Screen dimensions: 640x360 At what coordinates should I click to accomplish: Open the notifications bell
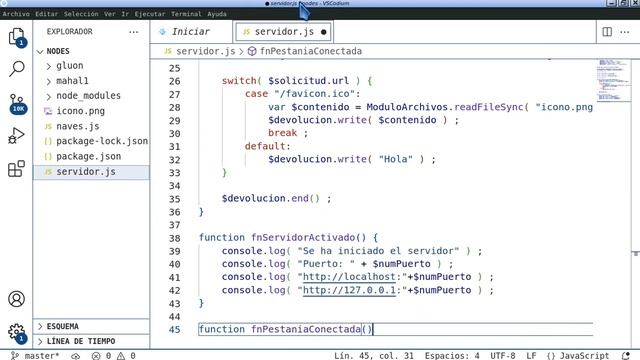pyautogui.click(x=625, y=356)
